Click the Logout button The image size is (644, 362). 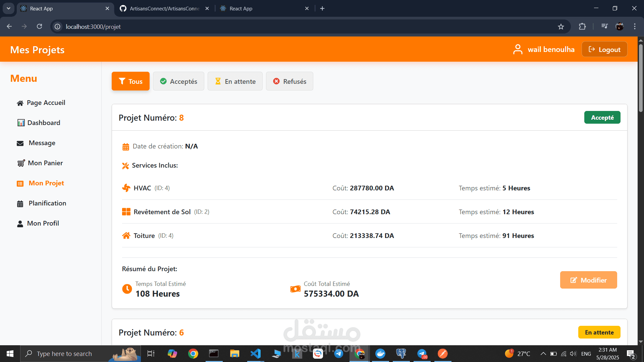(604, 50)
